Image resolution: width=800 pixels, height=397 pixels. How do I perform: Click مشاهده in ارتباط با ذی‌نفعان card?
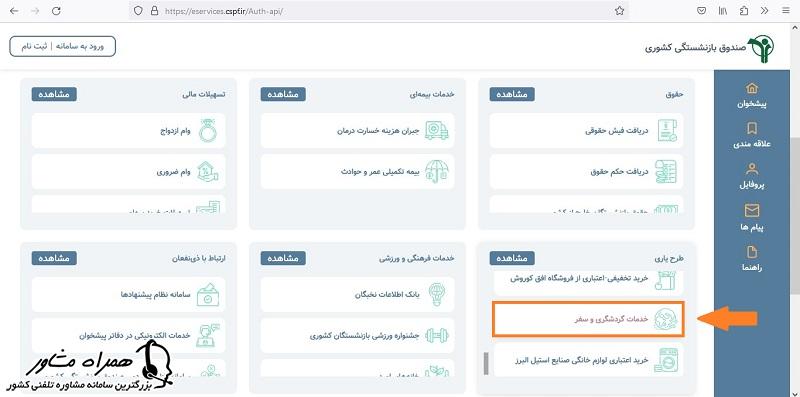[x=54, y=258]
